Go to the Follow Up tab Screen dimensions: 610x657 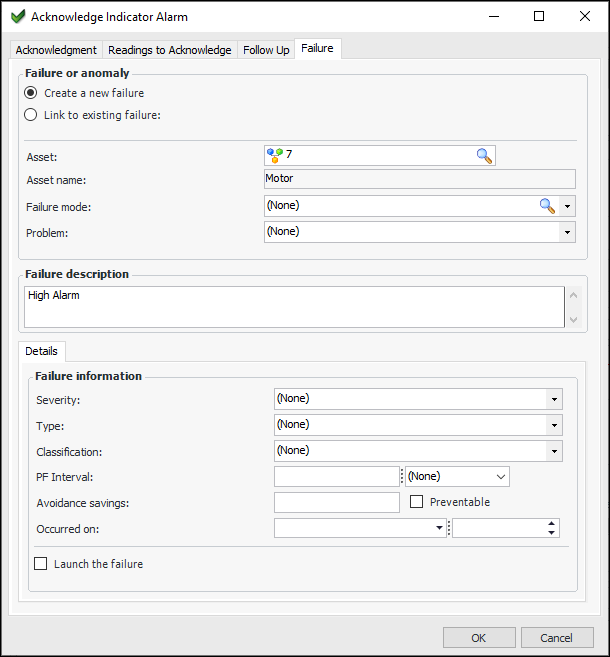pyautogui.click(x=266, y=50)
